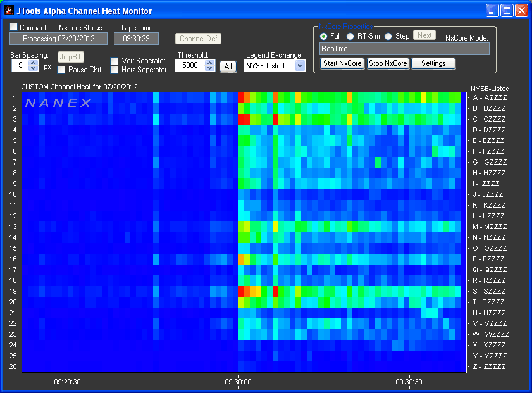This screenshot has height=393, width=532.
Task: Decrease Threshold using down arrow
Action: tap(210, 68)
